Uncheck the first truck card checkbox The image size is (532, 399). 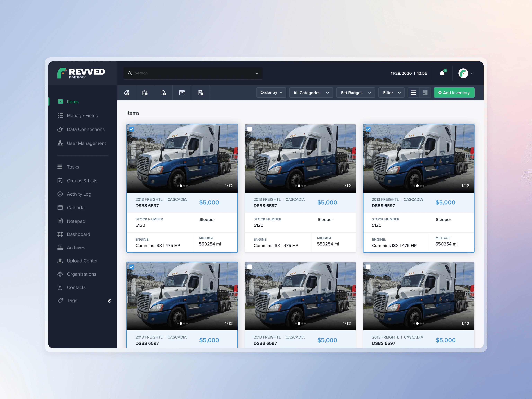click(x=132, y=129)
